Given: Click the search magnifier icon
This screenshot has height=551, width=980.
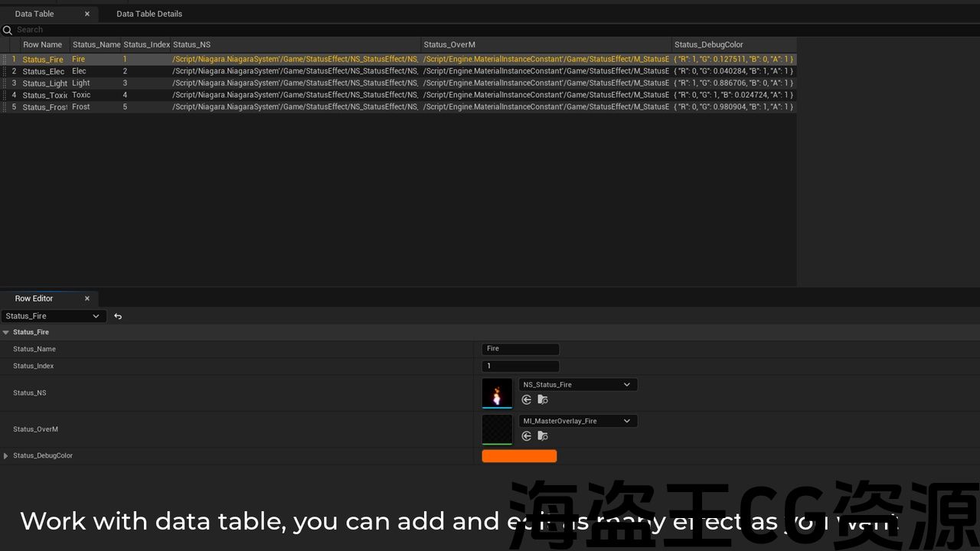Looking at the screenshot, I should coord(8,30).
